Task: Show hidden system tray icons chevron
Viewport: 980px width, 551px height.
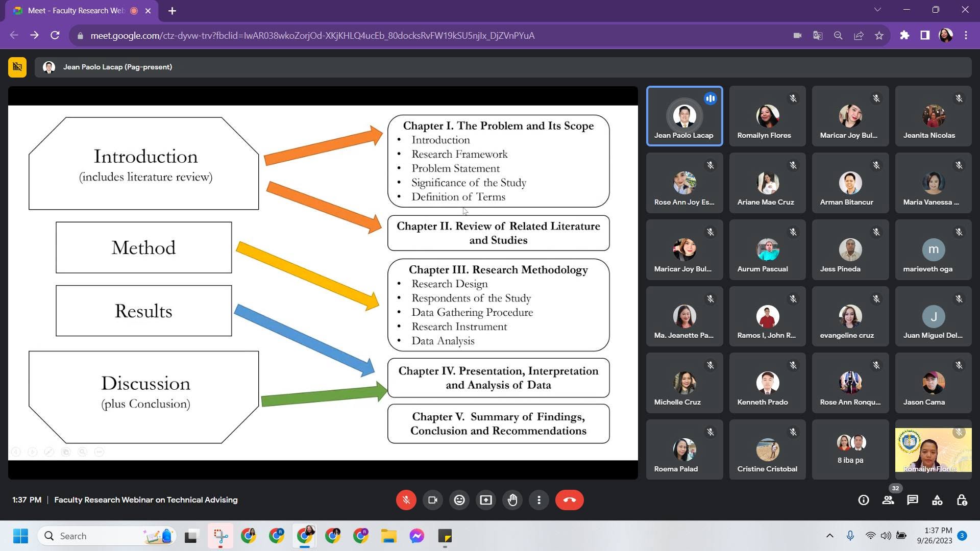Action: [830, 536]
